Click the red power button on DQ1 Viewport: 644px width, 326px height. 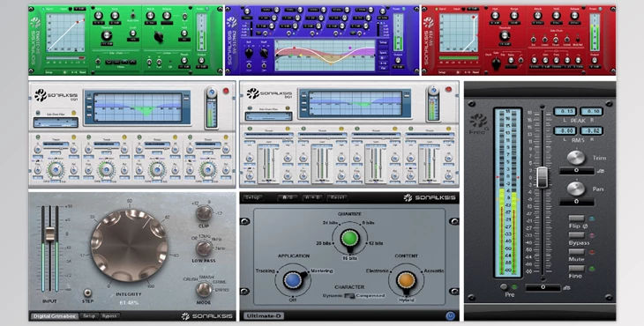pos(448,89)
